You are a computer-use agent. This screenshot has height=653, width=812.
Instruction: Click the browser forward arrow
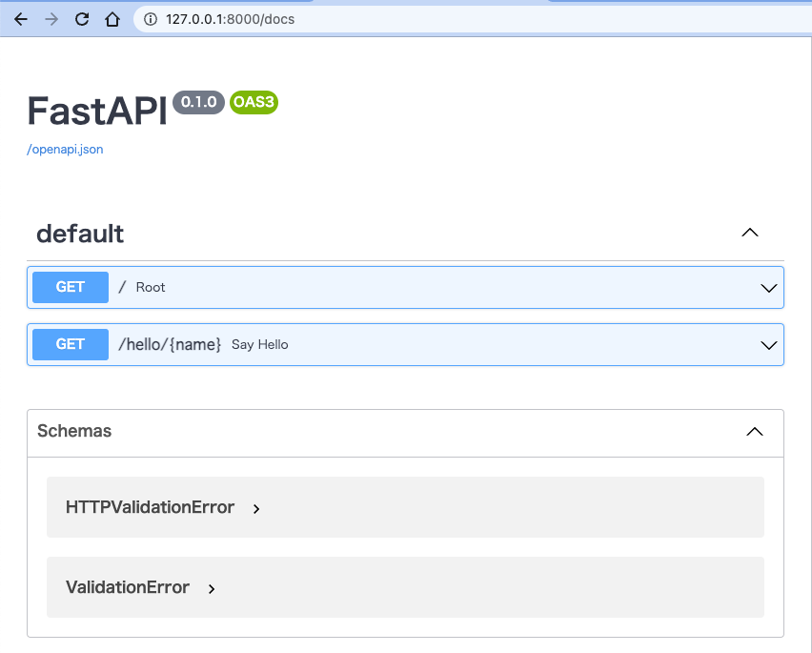51,20
